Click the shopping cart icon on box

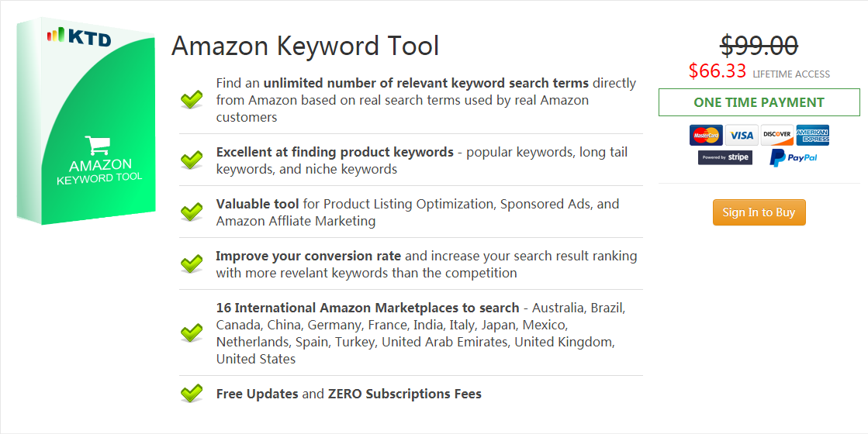point(98,146)
